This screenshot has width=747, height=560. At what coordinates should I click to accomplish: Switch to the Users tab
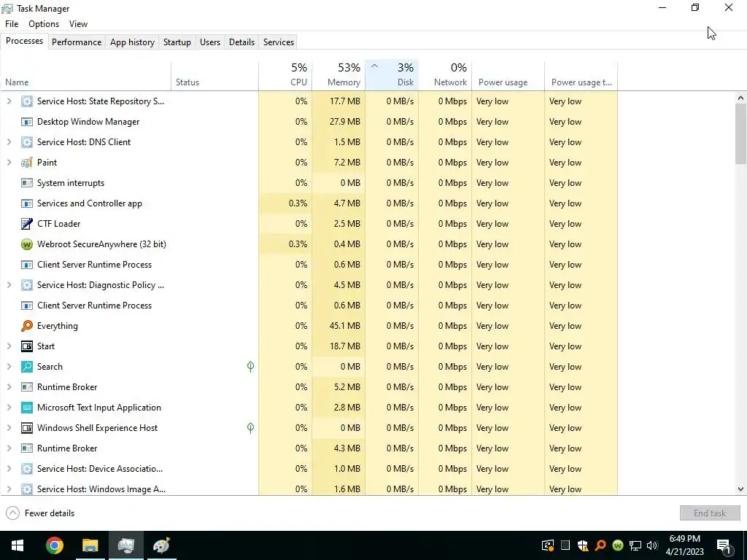click(x=210, y=42)
